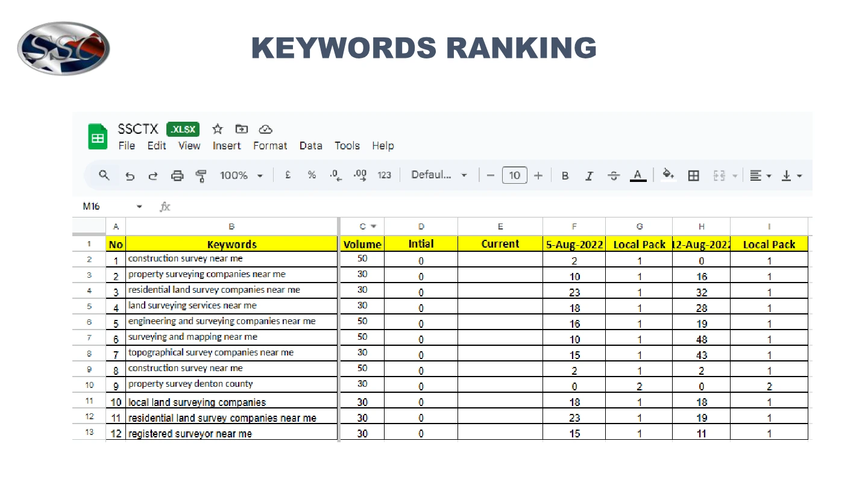
Task: Open the name box dropdown arrow
Action: pos(140,207)
